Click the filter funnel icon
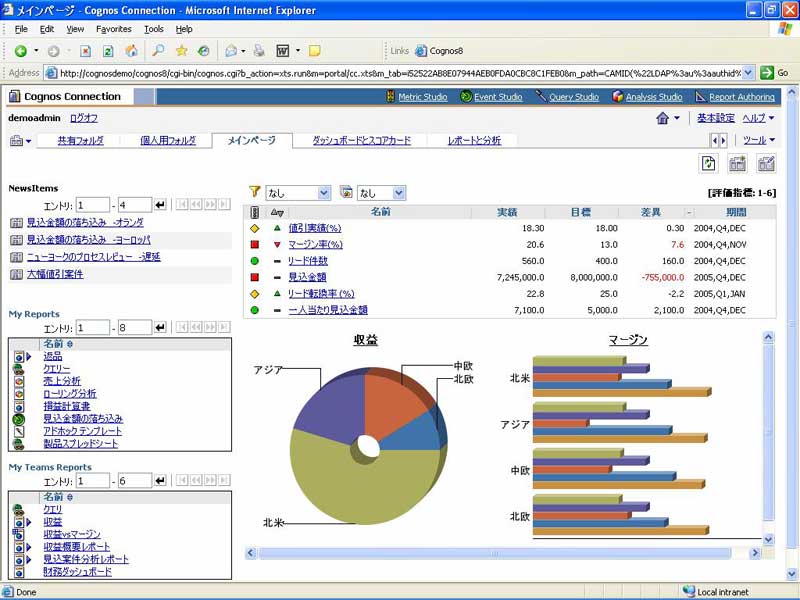800x600 pixels. pyautogui.click(x=255, y=192)
